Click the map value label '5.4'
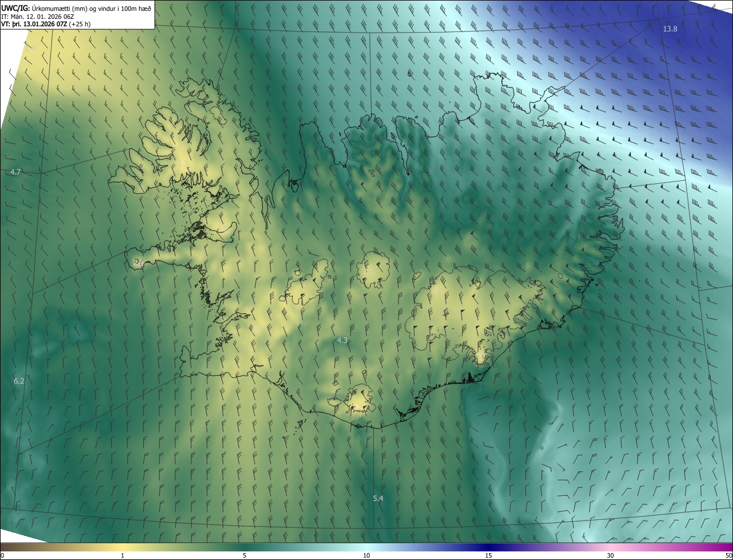The height and width of the screenshot is (560, 733). point(378,499)
